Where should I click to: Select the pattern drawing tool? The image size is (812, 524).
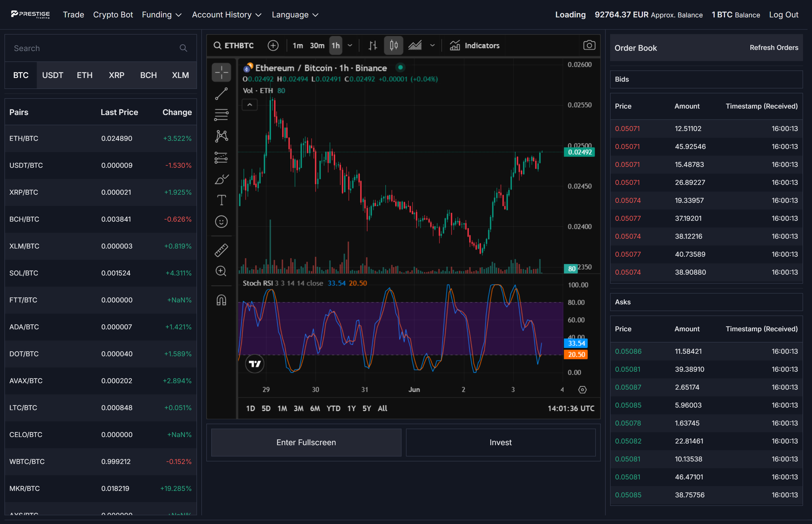[x=221, y=136]
